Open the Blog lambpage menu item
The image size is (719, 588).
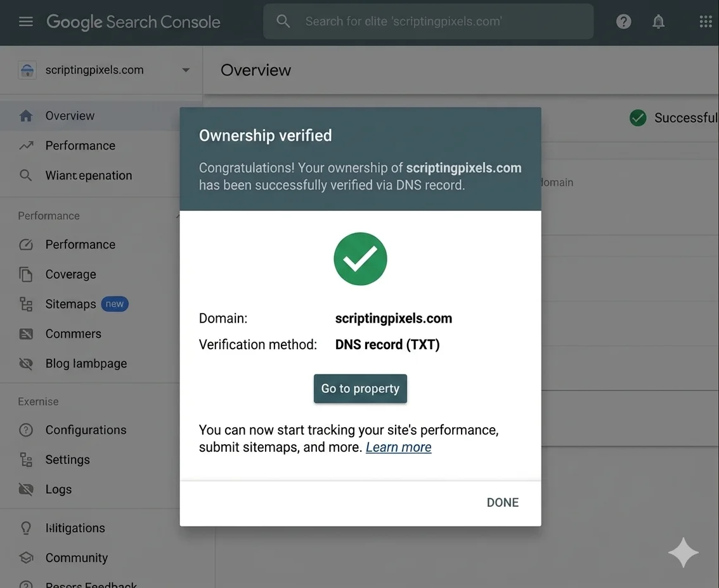coord(90,364)
